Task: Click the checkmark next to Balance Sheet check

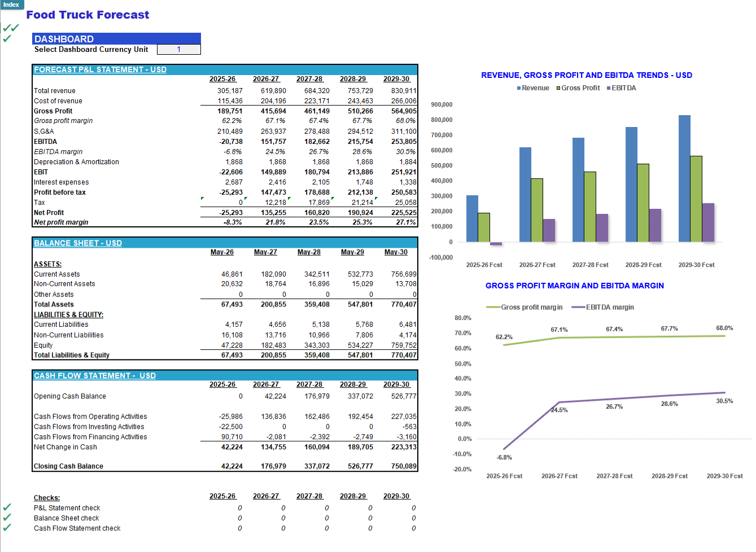Action: pyautogui.click(x=7, y=518)
